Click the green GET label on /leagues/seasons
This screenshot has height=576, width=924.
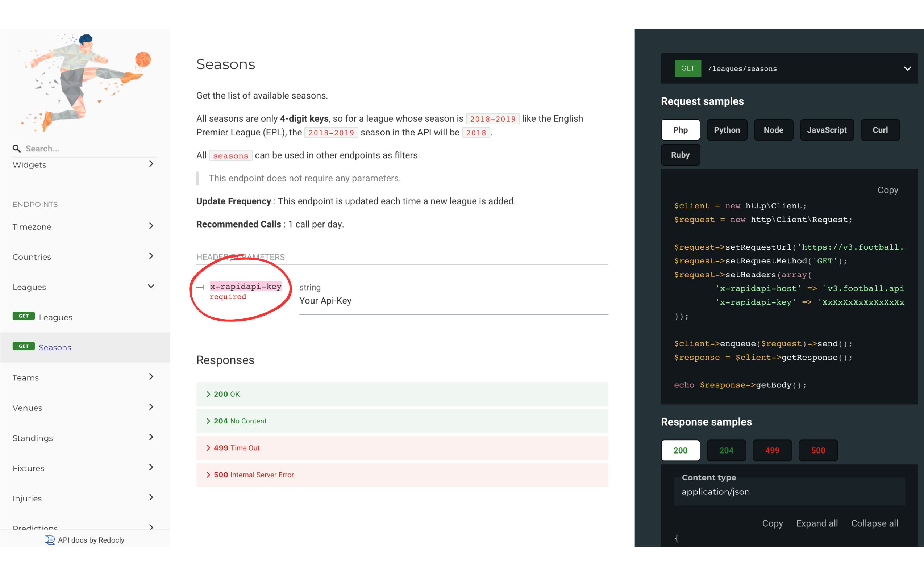688,68
